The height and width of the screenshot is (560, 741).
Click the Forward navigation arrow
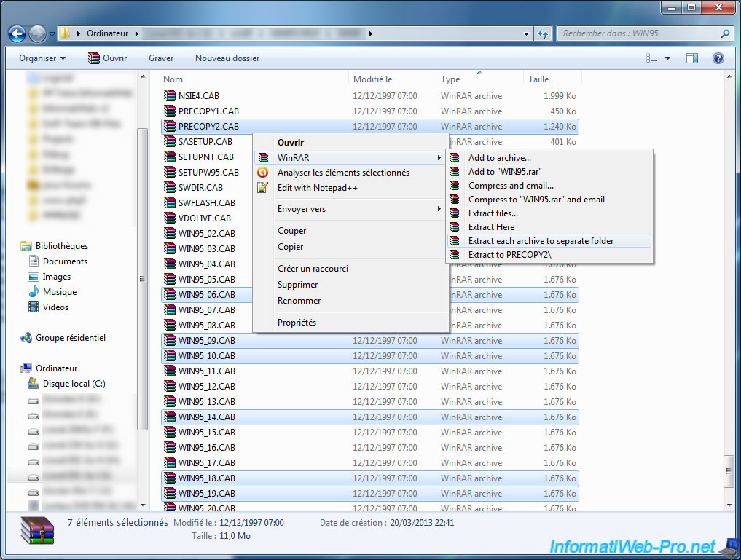(x=37, y=33)
